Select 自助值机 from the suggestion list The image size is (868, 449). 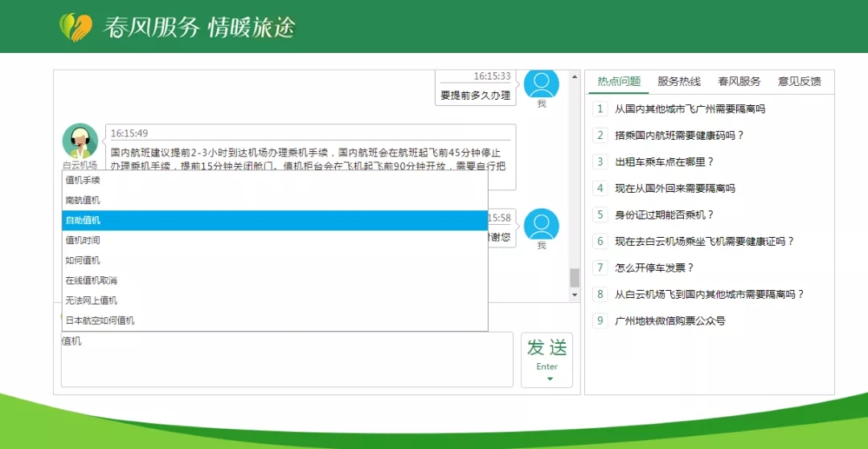tap(275, 220)
